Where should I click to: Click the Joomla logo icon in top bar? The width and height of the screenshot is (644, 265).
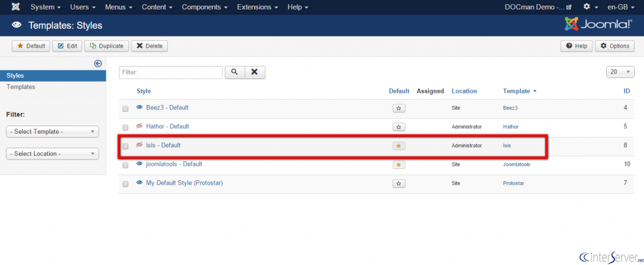point(16,7)
